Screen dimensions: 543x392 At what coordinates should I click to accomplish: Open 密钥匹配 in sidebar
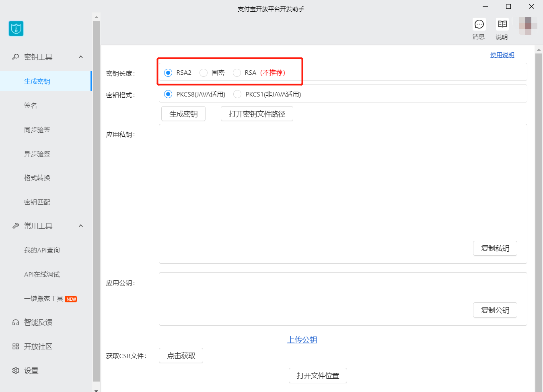(46, 202)
